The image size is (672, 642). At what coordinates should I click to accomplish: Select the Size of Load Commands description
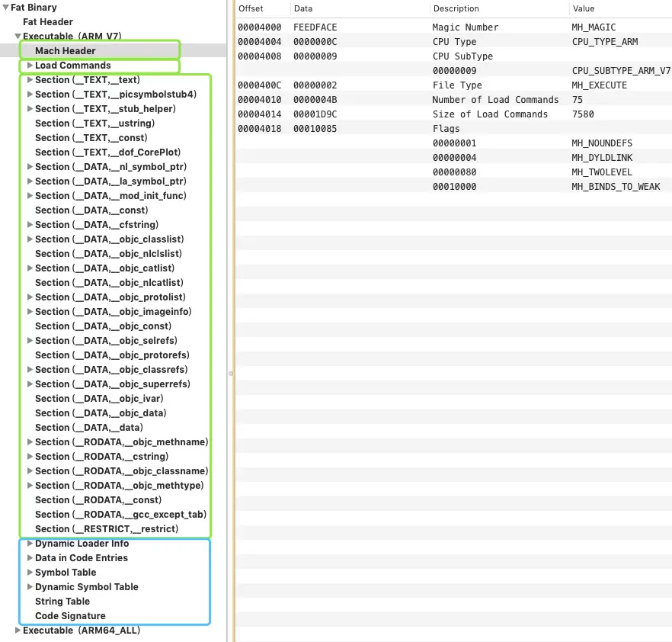coord(490,114)
